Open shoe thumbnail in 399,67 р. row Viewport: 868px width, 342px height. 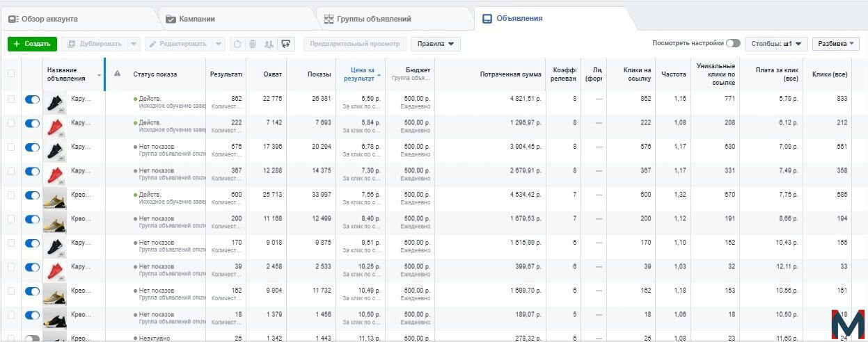coord(55,271)
